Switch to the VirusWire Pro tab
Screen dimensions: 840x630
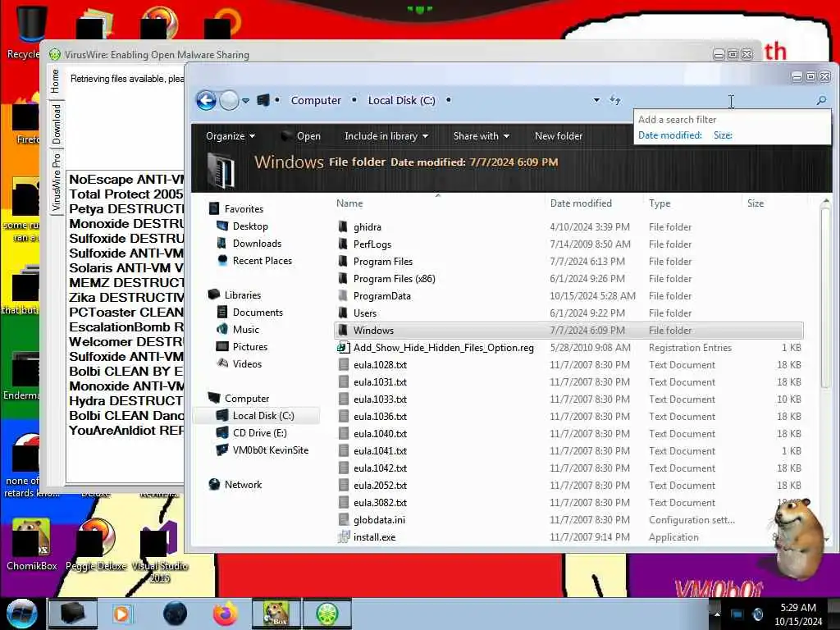(x=56, y=182)
